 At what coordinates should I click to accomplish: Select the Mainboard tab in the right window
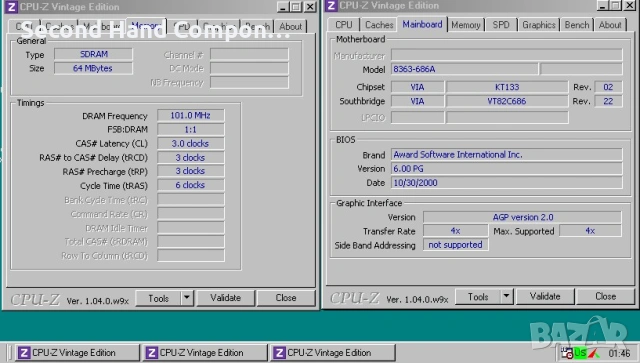tap(422, 24)
